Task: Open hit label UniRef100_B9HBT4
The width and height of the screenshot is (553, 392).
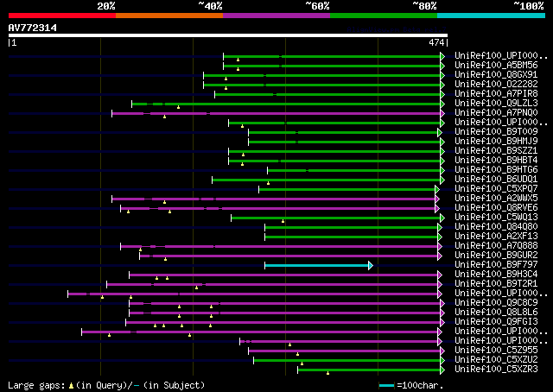Action: tap(496, 161)
